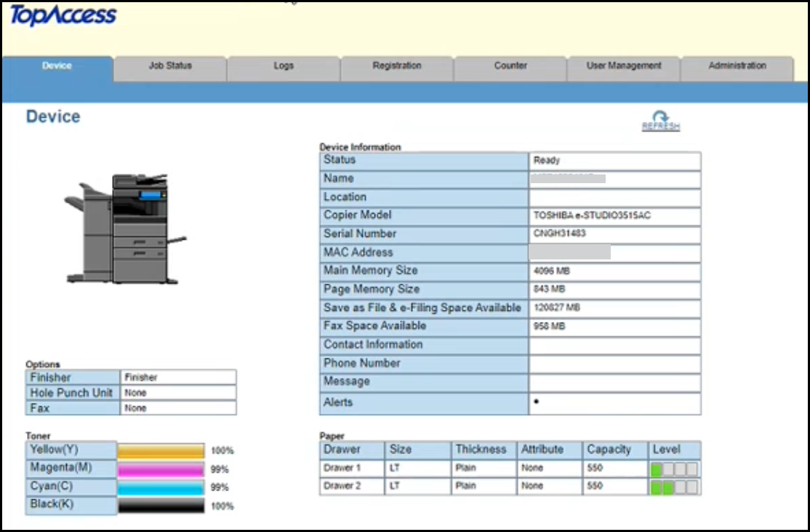Click Drawer 2 paper level indicator

click(674, 487)
